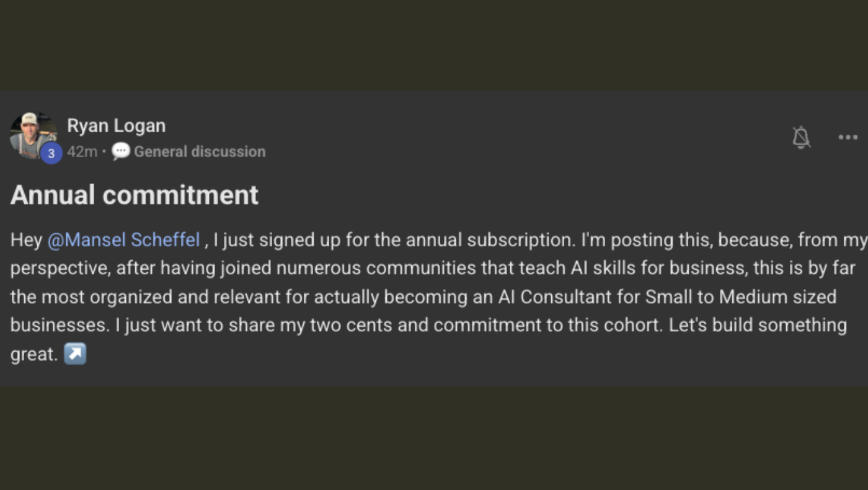Image resolution: width=868 pixels, height=490 pixels.
Task: Click the word Hey starting the post
Action: (x=26, y=240)
